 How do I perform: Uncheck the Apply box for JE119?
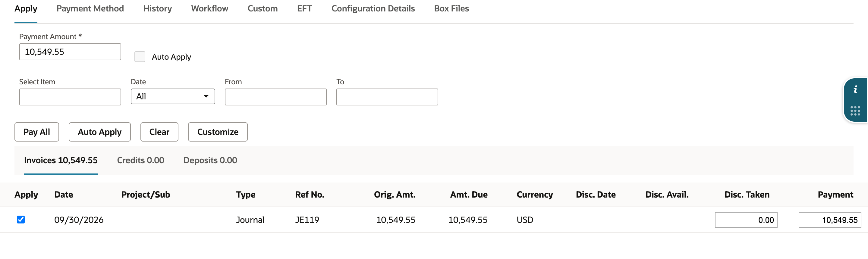point(21,220)
